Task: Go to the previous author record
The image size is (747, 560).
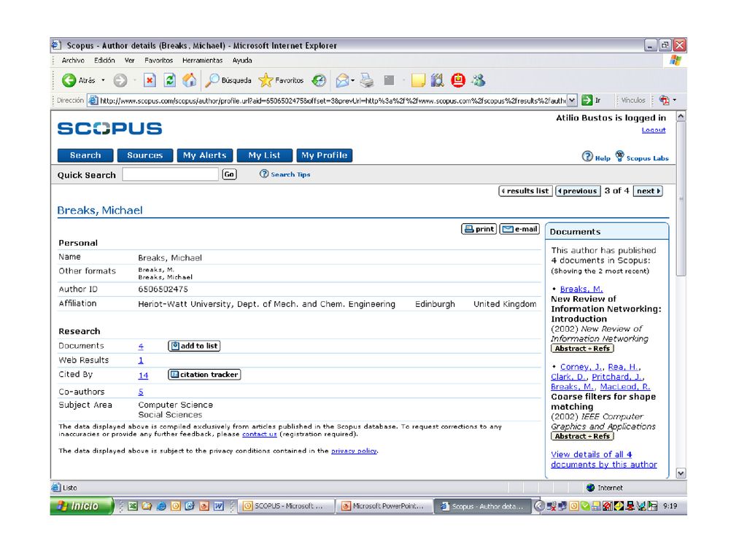Action: (x=578, y=191)
